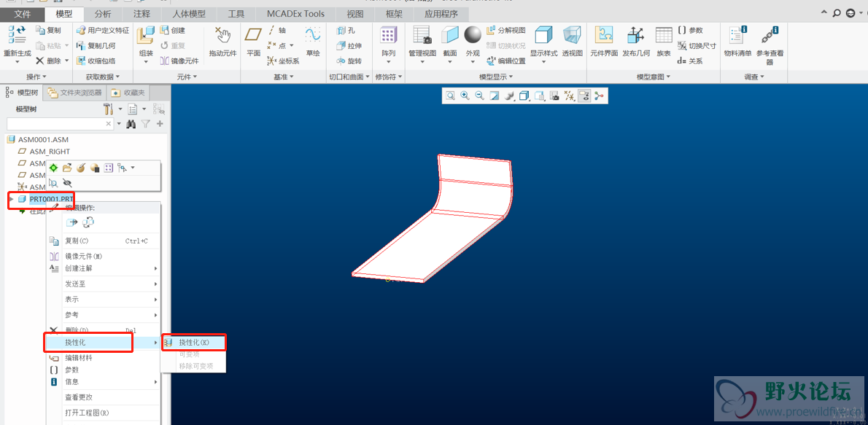Screen dimensions: 868x425
Task: Click the Repaint icon in graphics toolbar
Action: (x=495, y=95)
